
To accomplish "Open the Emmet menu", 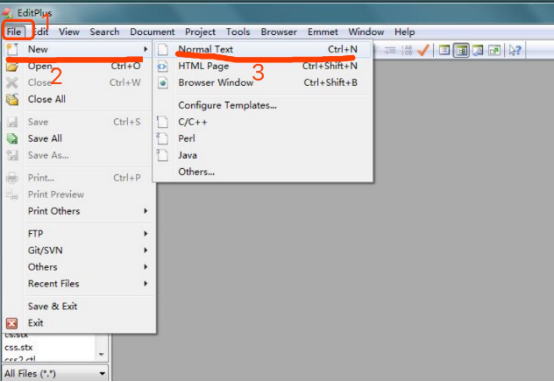I will click(323, 32).
